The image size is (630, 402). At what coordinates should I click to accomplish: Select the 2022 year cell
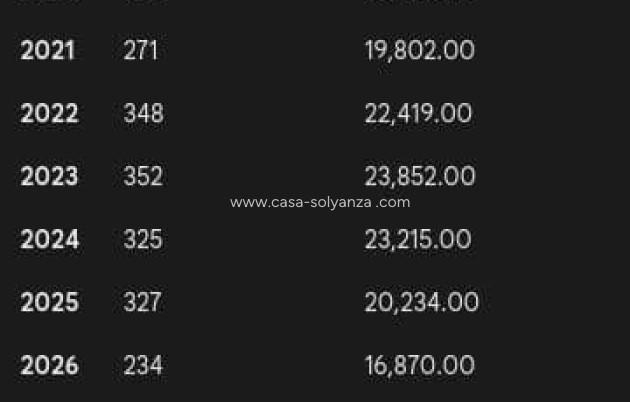point(49,113)
